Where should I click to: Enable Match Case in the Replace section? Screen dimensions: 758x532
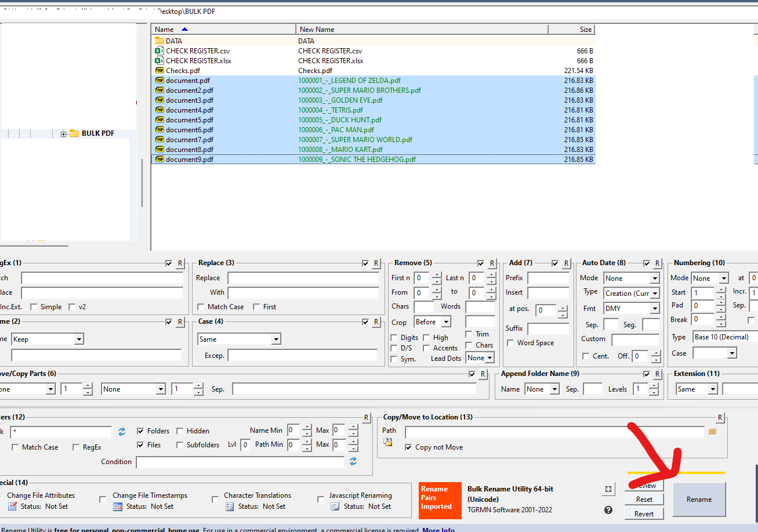tap(200, 306)
